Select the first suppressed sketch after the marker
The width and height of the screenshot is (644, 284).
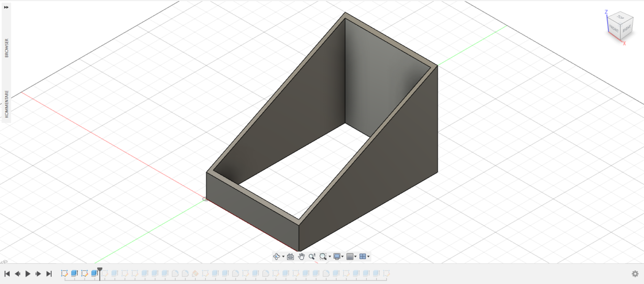pos(105,273)
